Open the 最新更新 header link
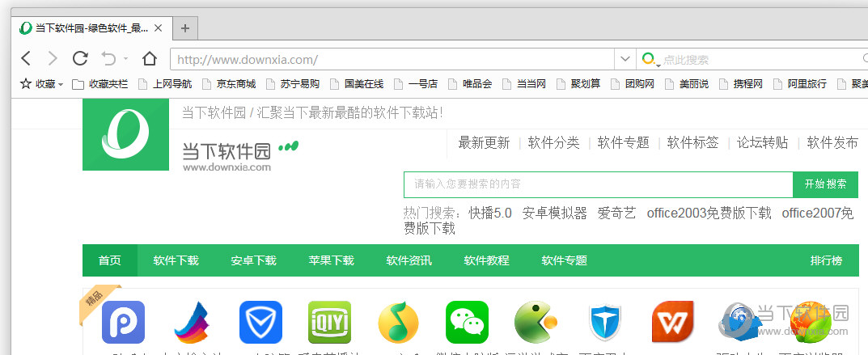This screenshot has height=355, width=868. pyautogui.click(x=484, y=142)
